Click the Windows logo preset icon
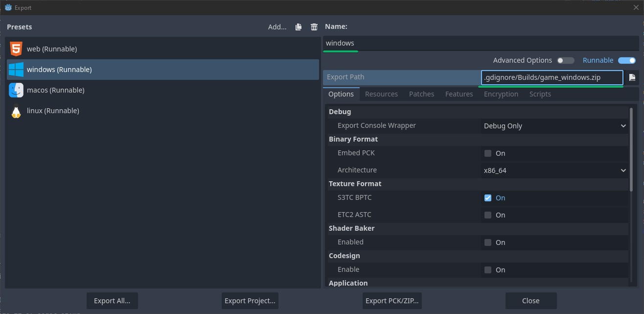644x314 pixels. point(16,70)
